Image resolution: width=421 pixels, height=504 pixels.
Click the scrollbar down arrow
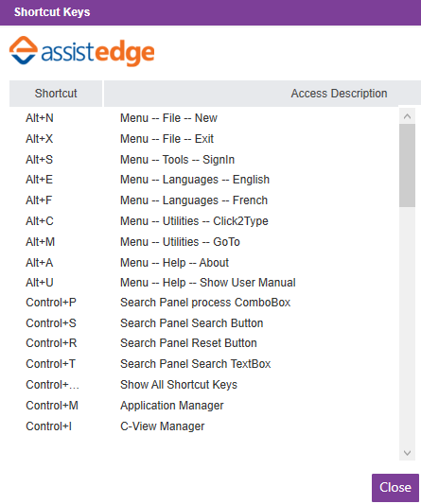click(407, 453)
